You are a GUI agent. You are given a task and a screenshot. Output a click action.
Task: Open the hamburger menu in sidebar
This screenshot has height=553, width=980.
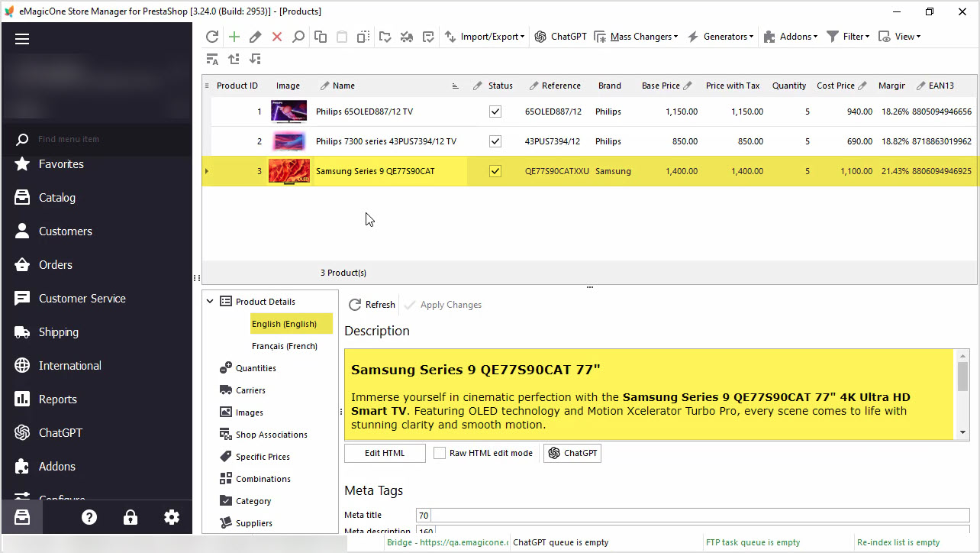pyautogui.click(x=22, y=39)
